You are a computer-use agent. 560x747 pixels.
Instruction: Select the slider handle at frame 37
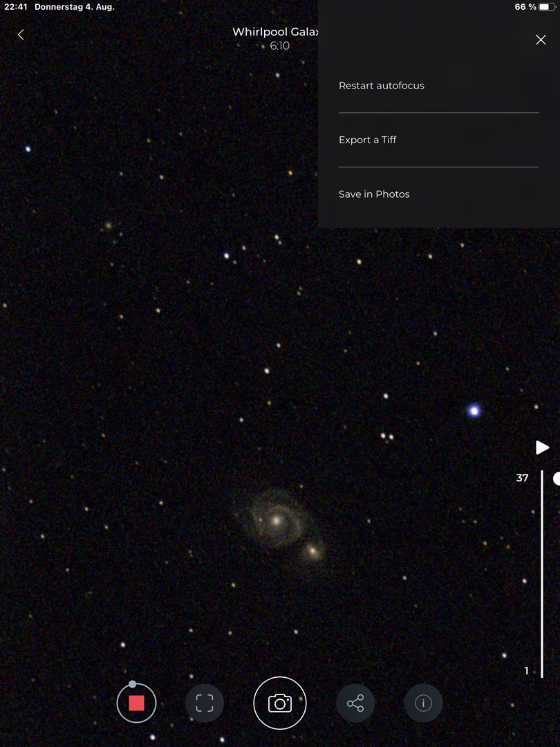coord(556,479)
